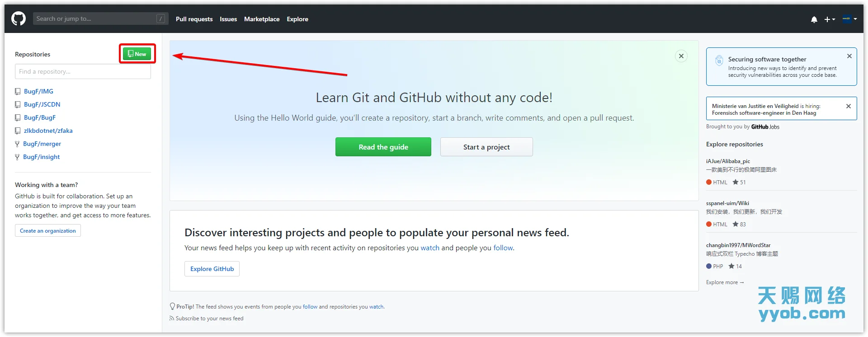Click the Find a repository filter box

coord(83,71)
